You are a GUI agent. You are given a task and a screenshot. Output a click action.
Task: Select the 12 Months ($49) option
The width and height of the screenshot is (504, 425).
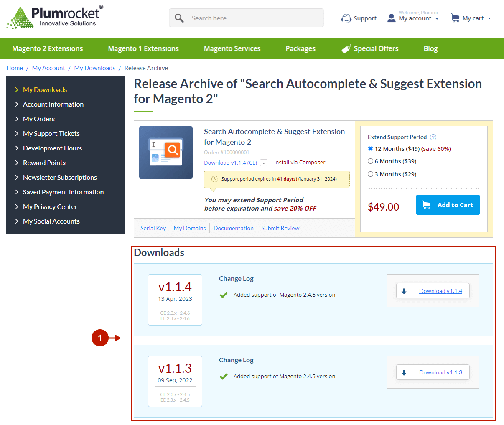370,149
